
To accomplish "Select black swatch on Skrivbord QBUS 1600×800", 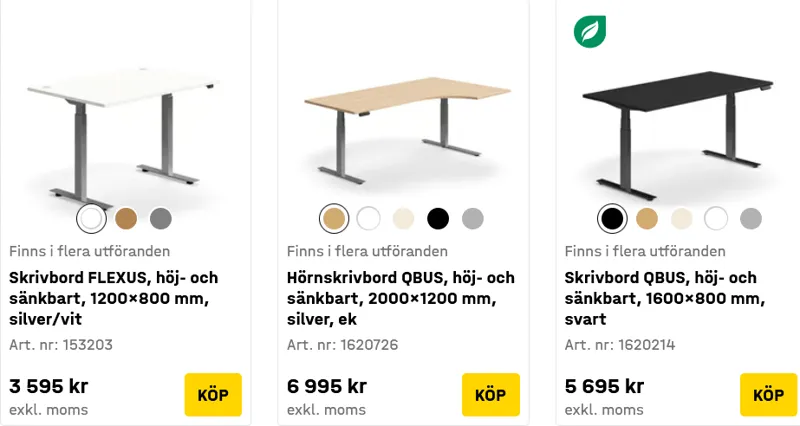I will (x=612, y=218).
